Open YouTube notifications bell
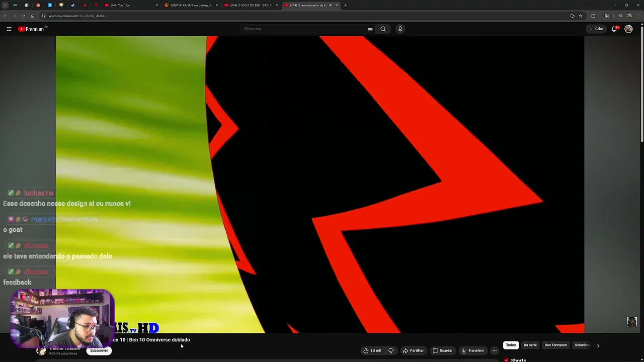Screen dimensions: 644x362 tap(614, 29)
